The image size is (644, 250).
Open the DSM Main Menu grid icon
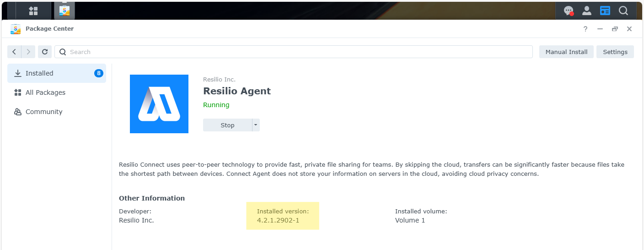tap(33, 11)
